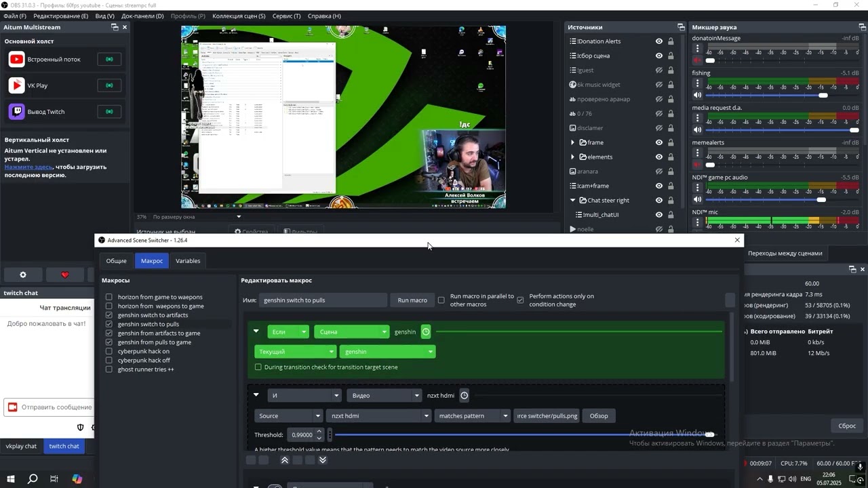Open Windows Search from the taskbar
Image resolution: width=868 pixels, height=488 pixels.
[x=33, y=479]
